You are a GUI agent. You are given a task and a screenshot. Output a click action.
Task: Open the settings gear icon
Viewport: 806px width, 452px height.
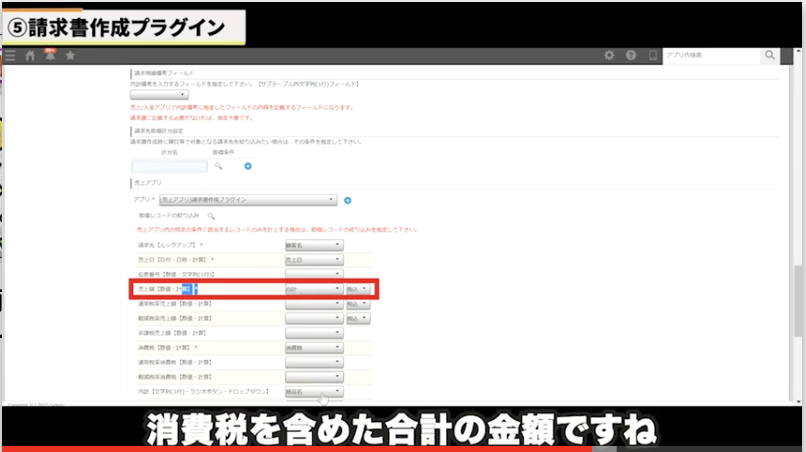tap(610, 56)
